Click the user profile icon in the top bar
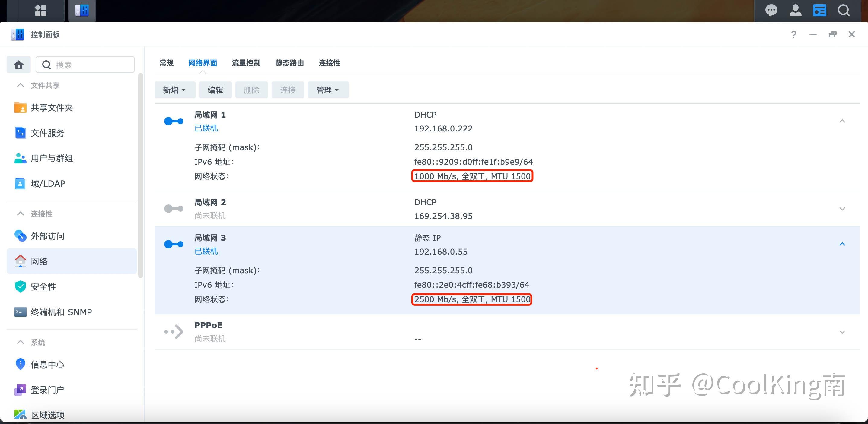Screen dimensions: 868x424 (x=796, y=10)
